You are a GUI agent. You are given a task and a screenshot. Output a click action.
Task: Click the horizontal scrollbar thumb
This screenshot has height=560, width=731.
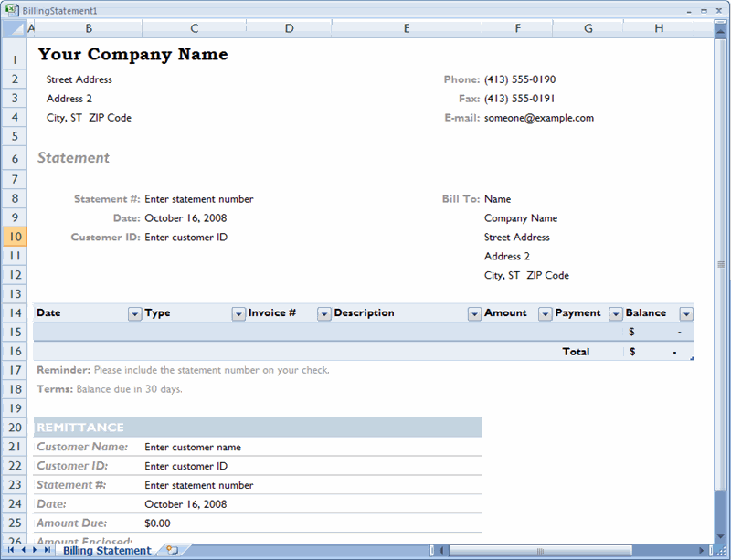(539, 551)
